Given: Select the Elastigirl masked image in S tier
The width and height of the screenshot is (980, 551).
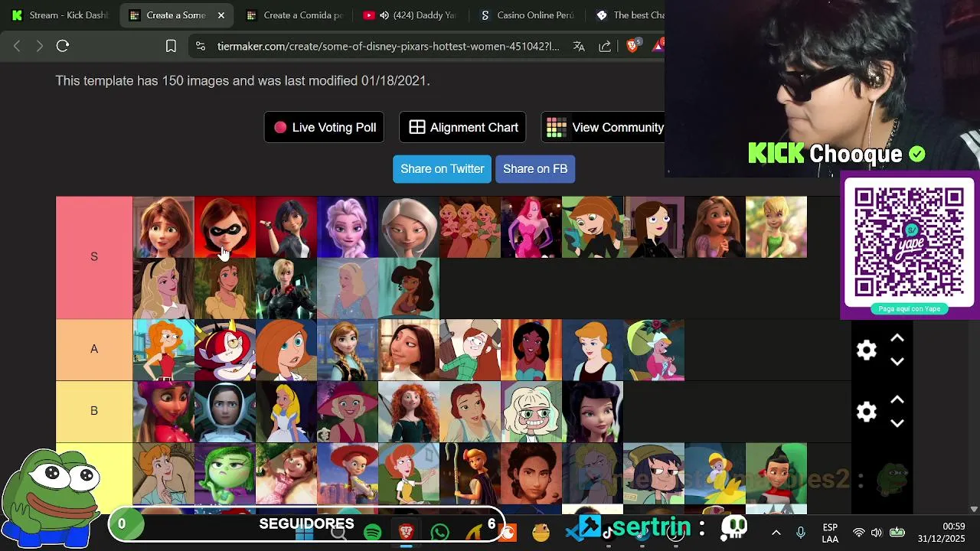Looking at the screenshot, I should coord(225,227).
